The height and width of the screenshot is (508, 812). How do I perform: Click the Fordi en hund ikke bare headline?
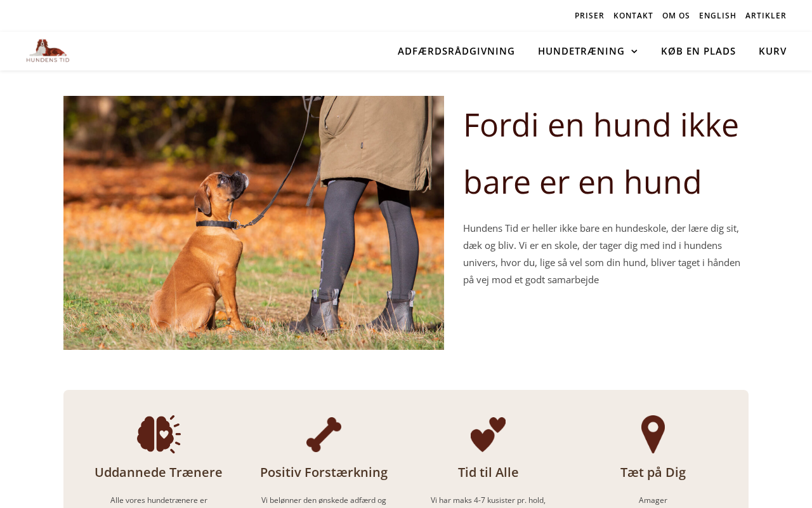(601, 153)
